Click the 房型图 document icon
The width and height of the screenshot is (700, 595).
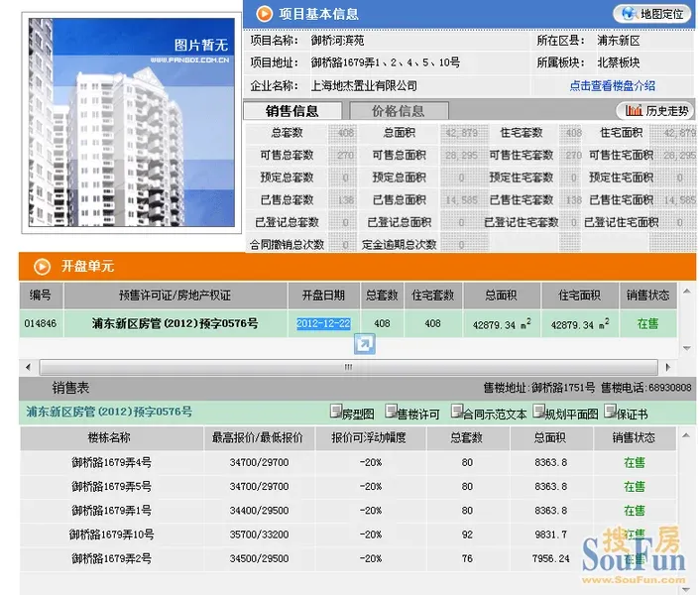(x=336, y=412)
